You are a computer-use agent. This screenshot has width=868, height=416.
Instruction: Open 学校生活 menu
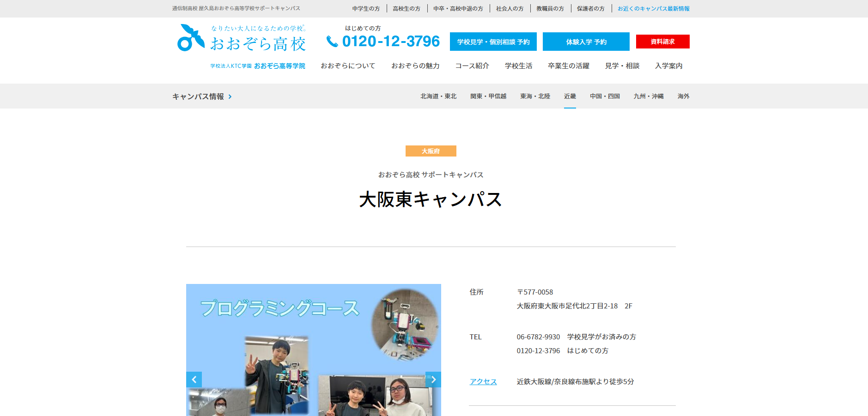pos(519,66)
